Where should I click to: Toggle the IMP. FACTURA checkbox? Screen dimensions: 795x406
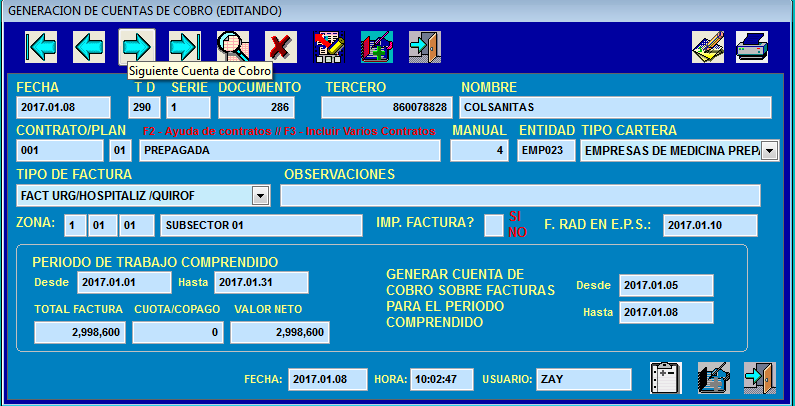(494, 226)
